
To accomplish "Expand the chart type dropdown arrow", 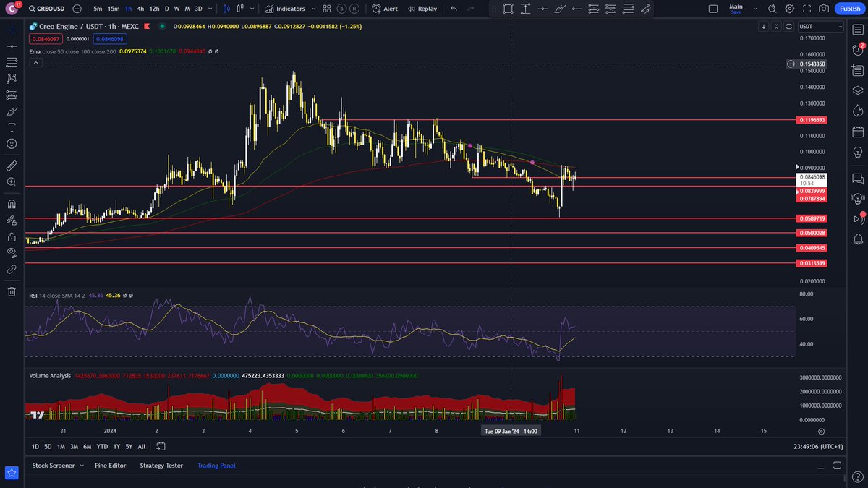I will 252,9.
